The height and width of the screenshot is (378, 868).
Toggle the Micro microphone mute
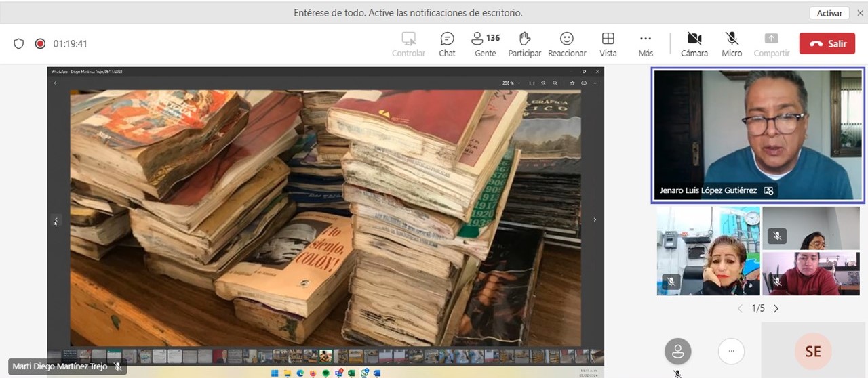pyautogui.click(x=732, y=44)
